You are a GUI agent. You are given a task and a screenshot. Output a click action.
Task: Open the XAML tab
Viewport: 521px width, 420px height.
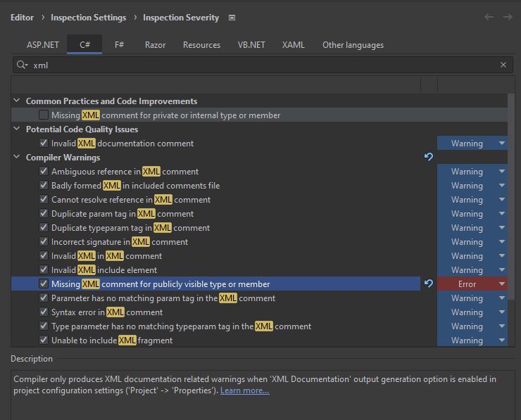click(293, 45)
